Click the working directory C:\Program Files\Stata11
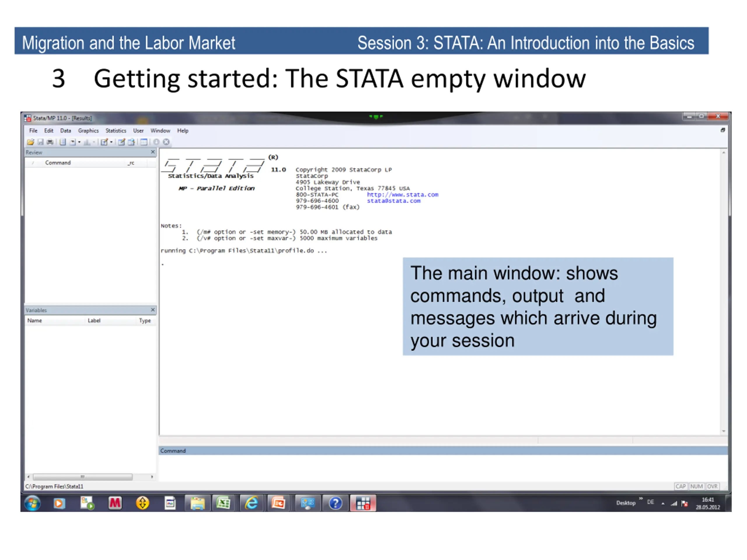Viewport: 747px width, 560px height. (54, 487)
